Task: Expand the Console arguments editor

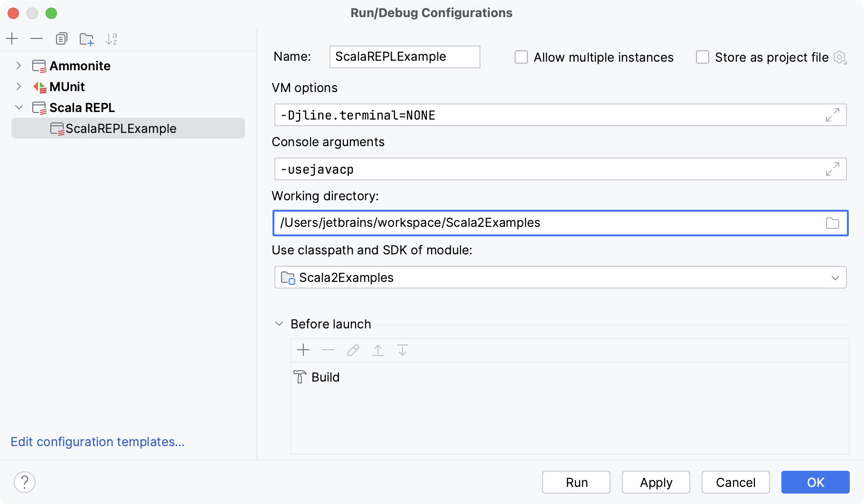Action: click(x=832, y=169)
